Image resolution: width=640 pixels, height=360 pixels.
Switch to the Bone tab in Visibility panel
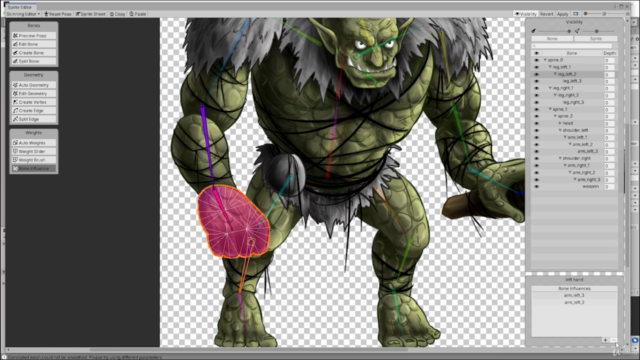pyautogui.click(x=552, y=39)
